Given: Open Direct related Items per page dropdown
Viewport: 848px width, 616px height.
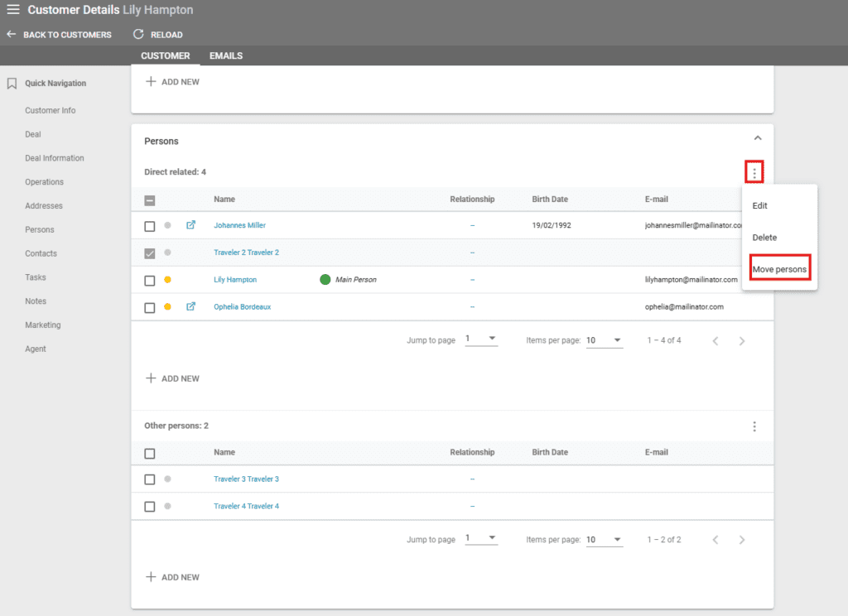Looking at the screenshot, I should pyautogui.click(x=605, y=340).
